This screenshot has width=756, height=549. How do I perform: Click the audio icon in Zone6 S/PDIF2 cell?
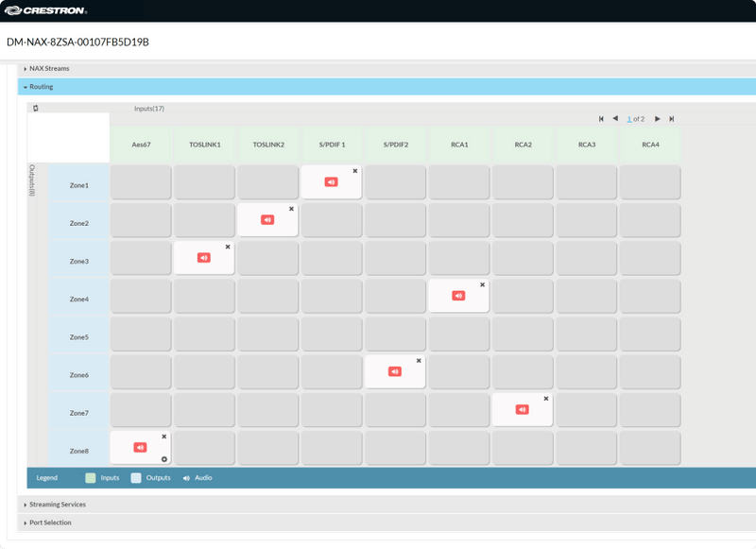coord(395,371)
